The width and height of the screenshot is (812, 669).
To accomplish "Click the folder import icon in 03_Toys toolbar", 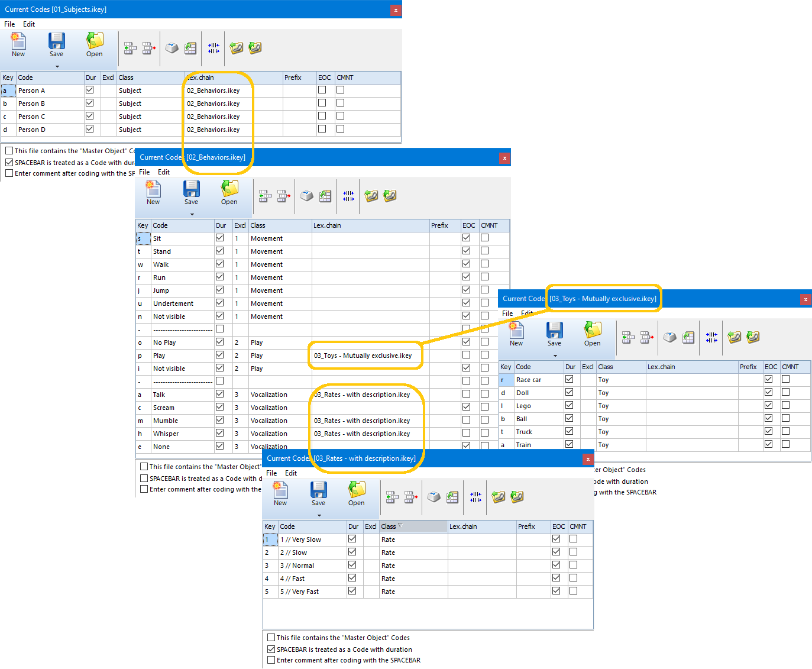I will point(734,337).
